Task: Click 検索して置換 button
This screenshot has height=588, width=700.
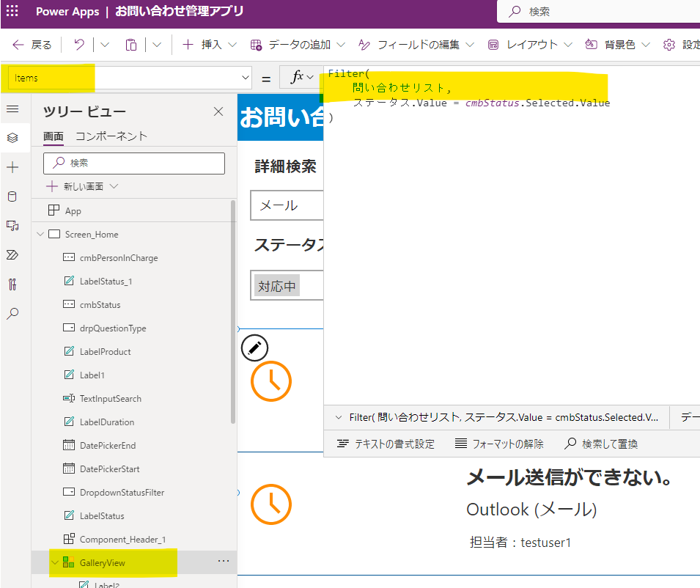Action: (x=601, y=444)
